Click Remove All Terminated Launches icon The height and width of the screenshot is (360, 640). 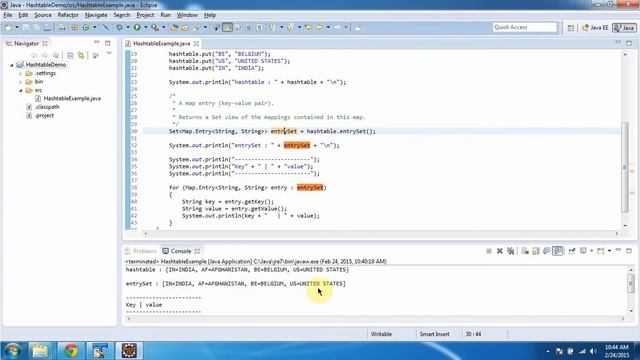click(511, 251)
